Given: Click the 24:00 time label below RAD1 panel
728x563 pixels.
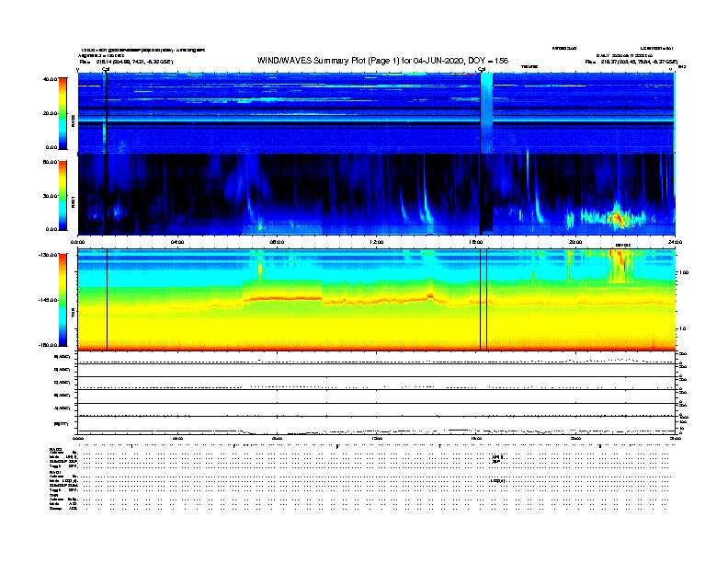Looking at the screenshot, I should click(x=675, y=242).
